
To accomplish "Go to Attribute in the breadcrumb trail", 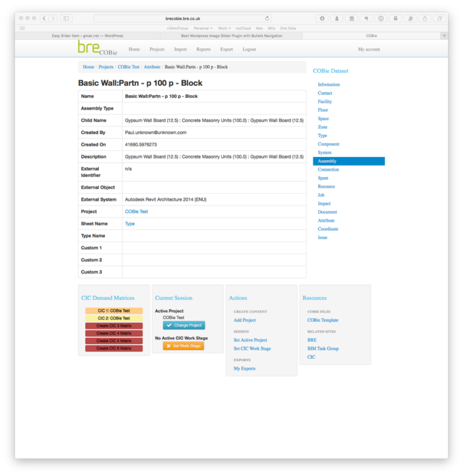I will [152, 67].
